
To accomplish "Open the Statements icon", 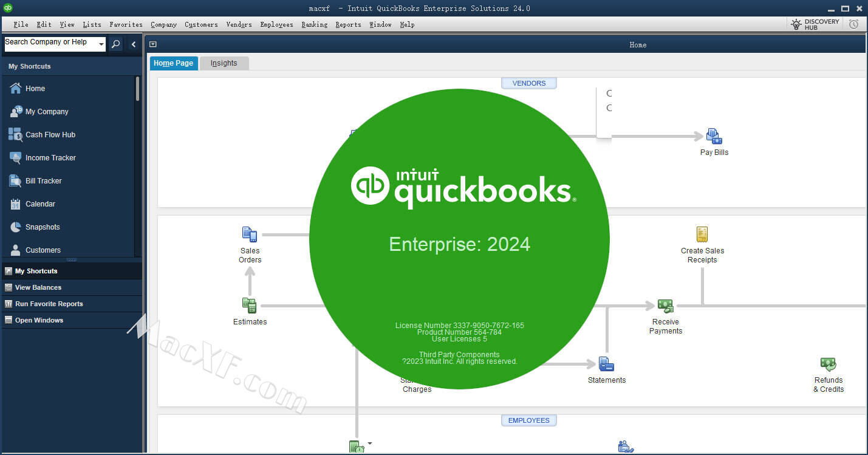I will [x=606, y=364].
